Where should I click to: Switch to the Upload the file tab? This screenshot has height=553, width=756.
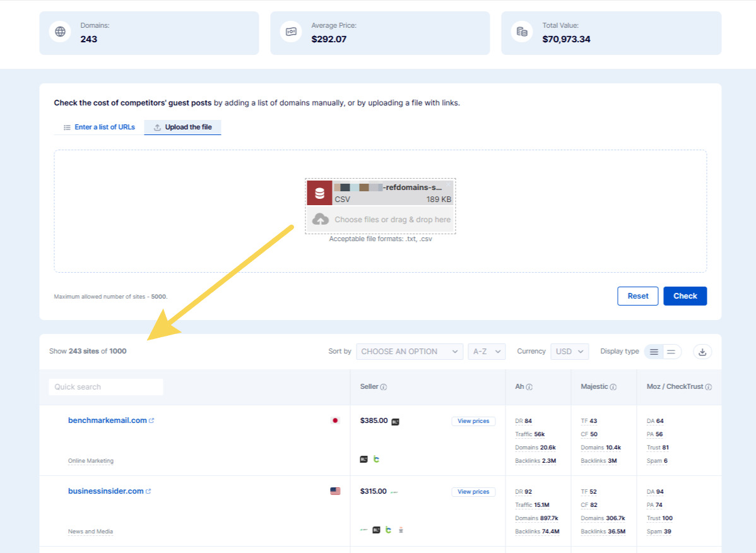point(182,127)
